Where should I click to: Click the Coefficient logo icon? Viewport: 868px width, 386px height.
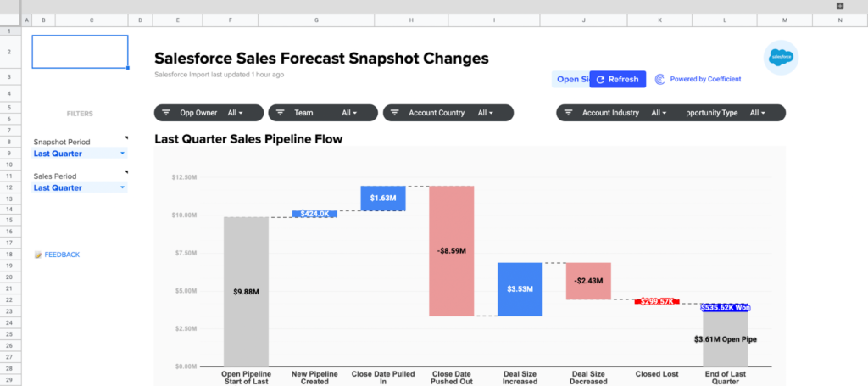pyautogui.click(x=659, y=80)
